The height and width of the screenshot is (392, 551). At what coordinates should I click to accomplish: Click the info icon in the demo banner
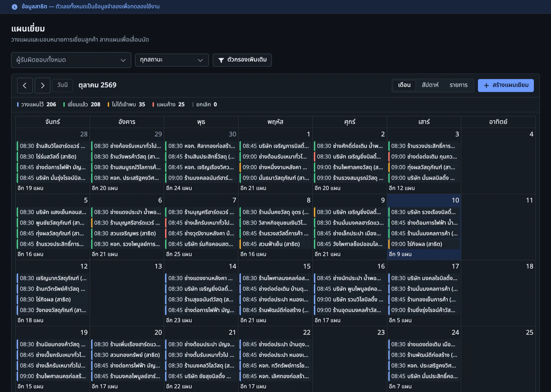pos(14,7)
